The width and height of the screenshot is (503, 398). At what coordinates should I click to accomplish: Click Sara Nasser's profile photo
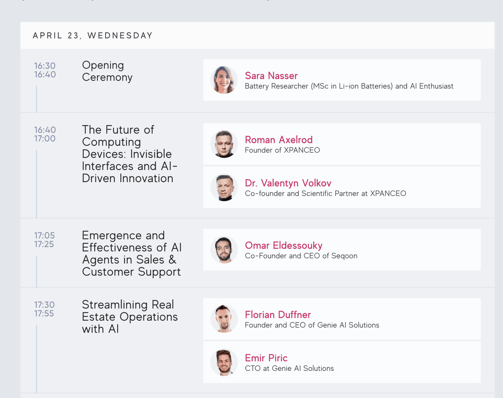click(x=224, y=80)
